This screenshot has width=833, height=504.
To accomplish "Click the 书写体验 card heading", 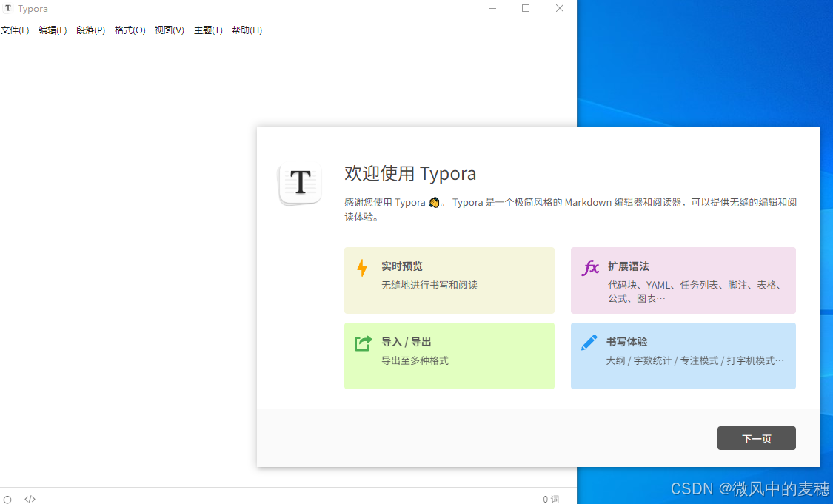I will [x=627, y=342].
